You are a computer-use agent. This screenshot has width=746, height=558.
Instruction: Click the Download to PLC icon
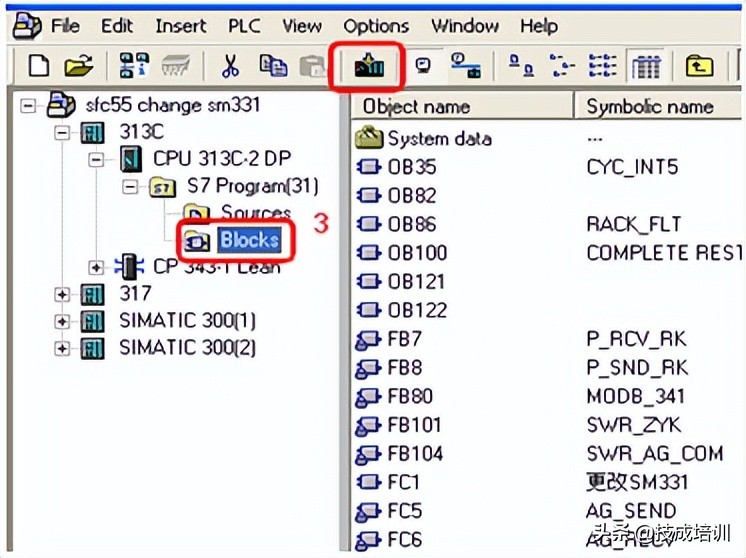click(369, 65)
